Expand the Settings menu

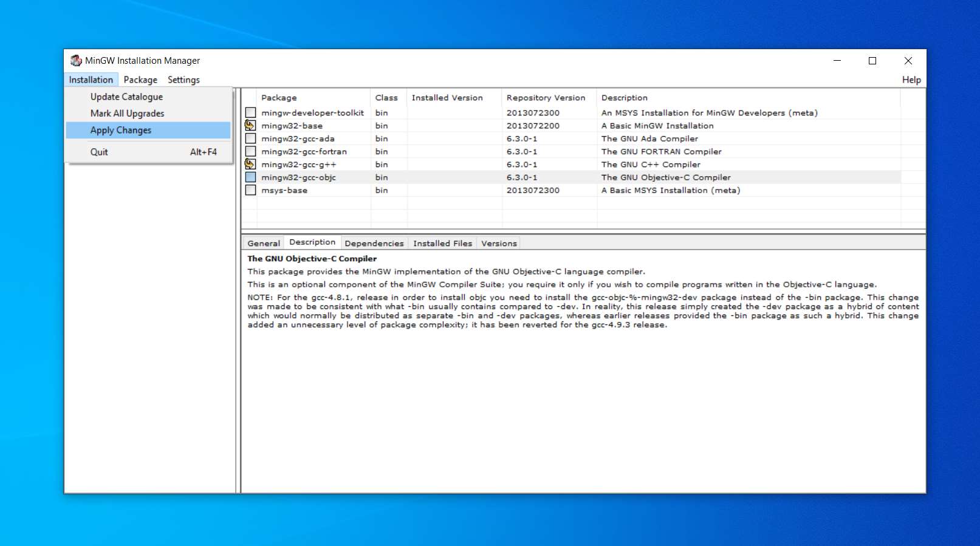coord(183,80)
